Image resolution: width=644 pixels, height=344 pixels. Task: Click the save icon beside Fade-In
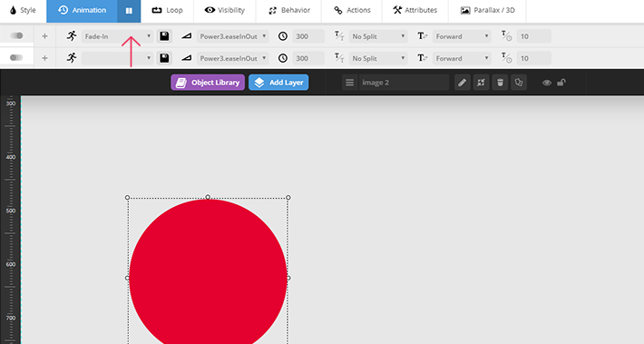(164, 36)
